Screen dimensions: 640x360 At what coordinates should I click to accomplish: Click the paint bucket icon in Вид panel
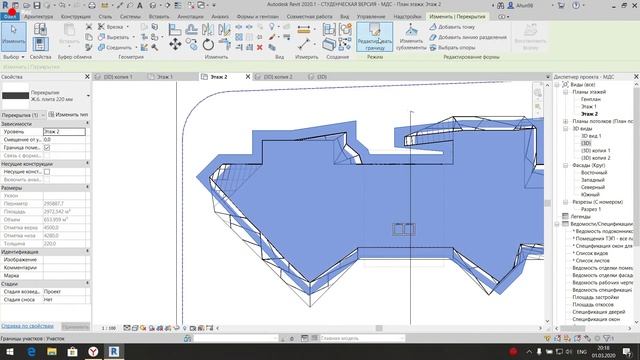click(272, 37)
